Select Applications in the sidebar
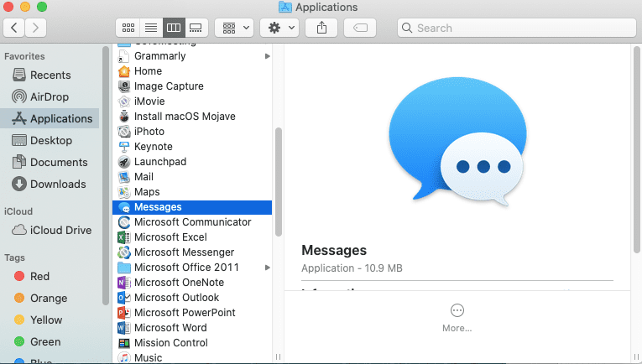This screenshot has width=642, height=364. pyautogui.click(x=50, y=118)
